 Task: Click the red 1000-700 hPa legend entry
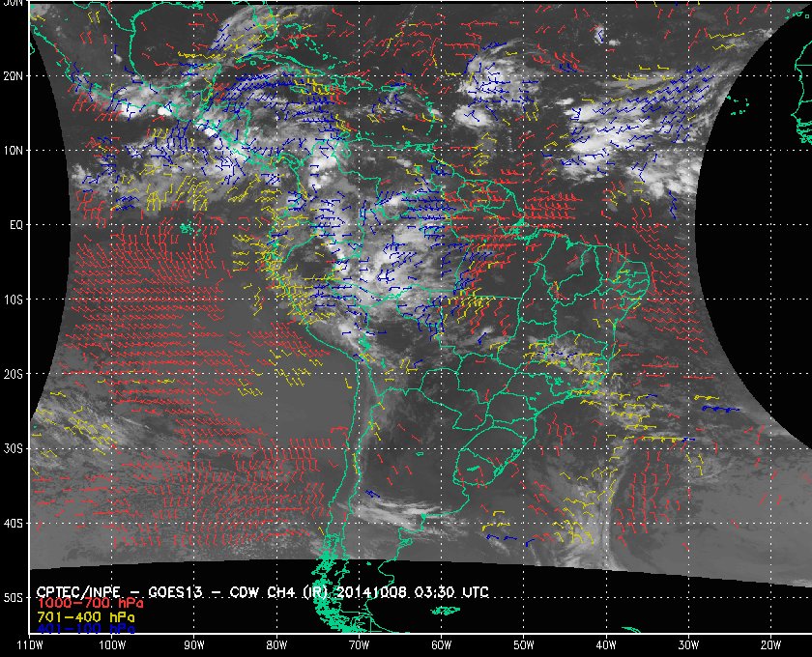pos(90,603)
